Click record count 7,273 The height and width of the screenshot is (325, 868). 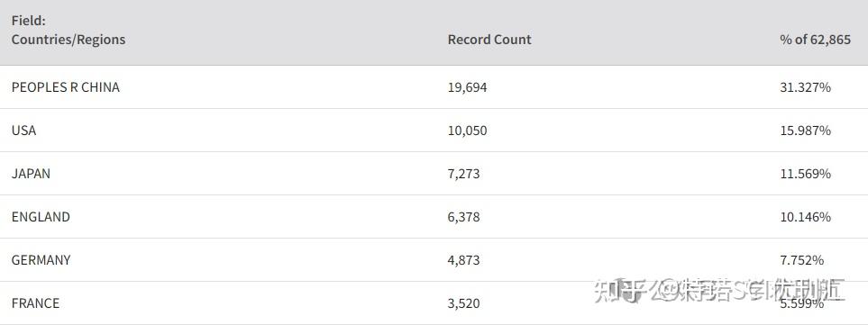464,174
